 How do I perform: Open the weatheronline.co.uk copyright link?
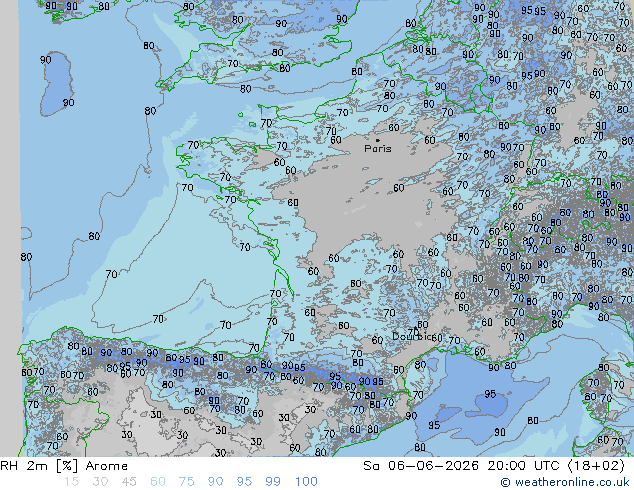point(564,482)
